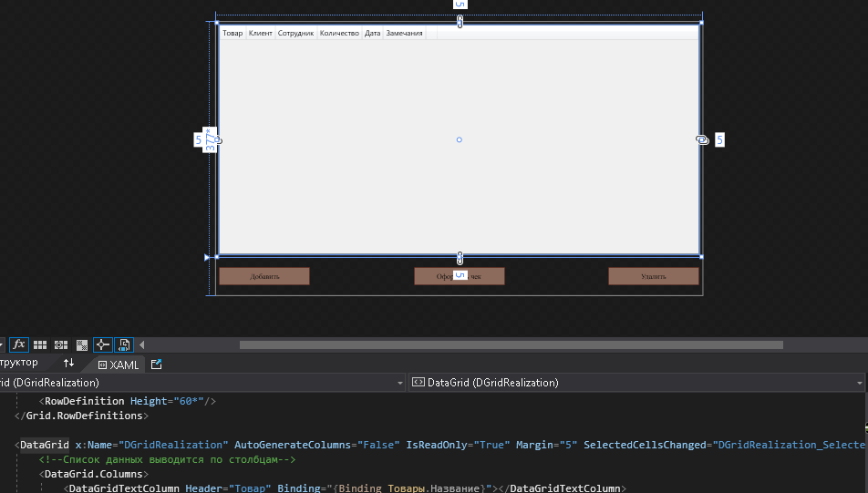Click the SelectedCellsChanged attribute in code

[725, 445]
